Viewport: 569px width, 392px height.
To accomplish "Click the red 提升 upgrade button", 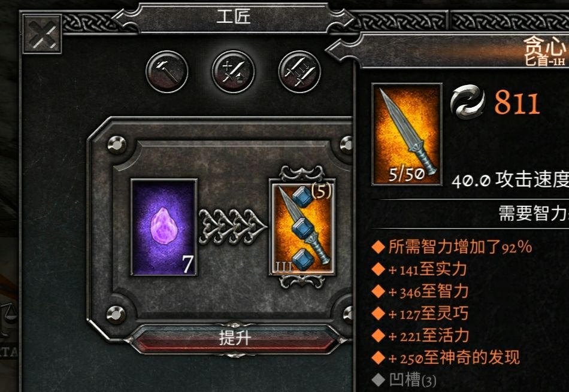I will (x=235, y=338).
